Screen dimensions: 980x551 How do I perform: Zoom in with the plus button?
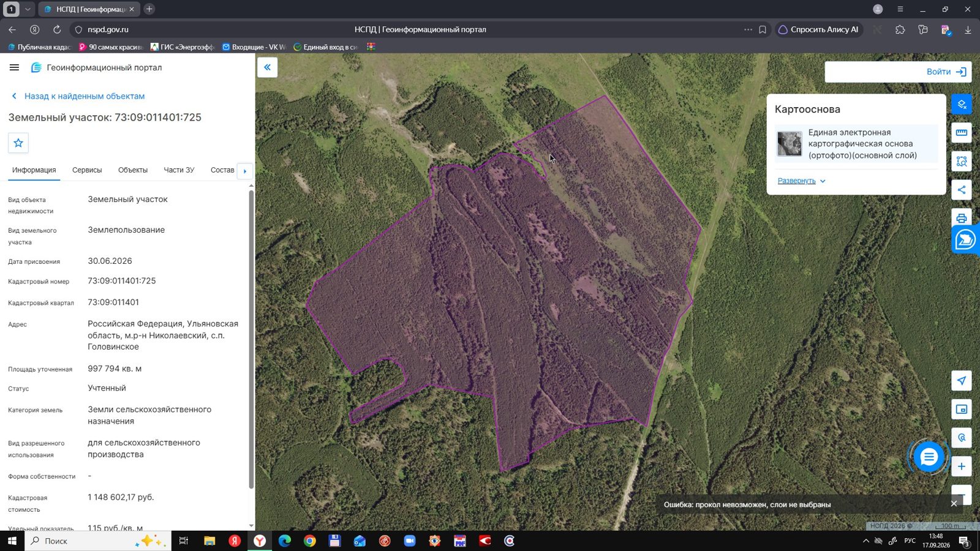[x=961, y=467]
